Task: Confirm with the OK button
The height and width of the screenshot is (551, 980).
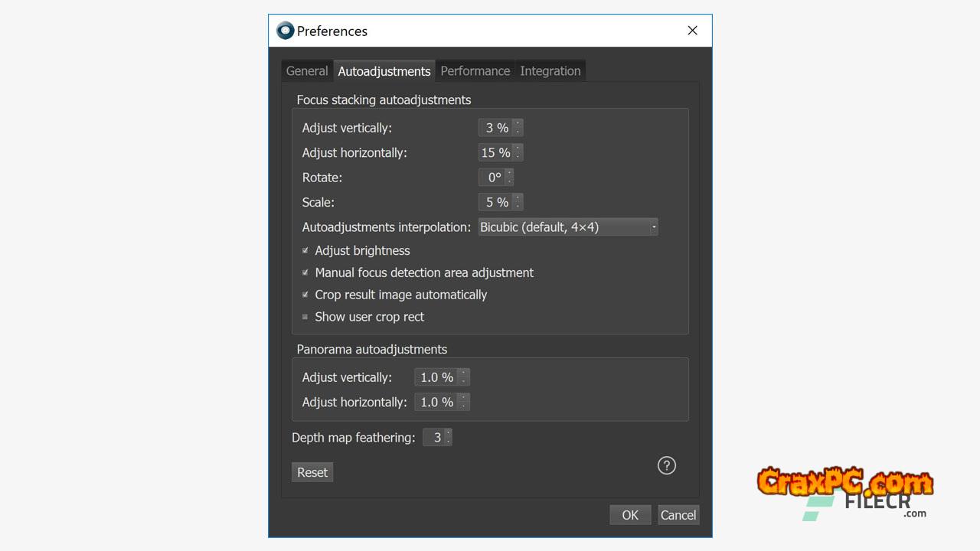Action: 630,515
